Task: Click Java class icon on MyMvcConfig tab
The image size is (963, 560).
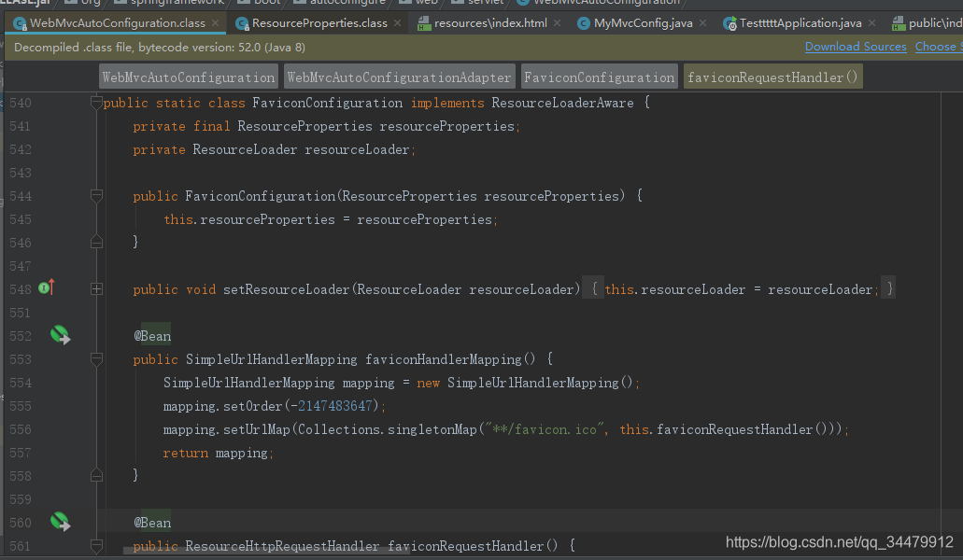Action: click(x=584, y=24)
